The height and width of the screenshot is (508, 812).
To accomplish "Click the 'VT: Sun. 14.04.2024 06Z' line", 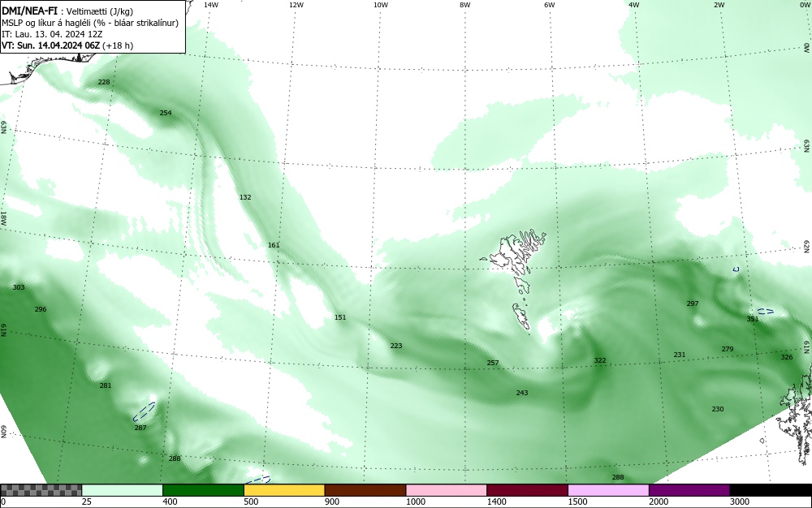I will click(x=50, y=45).
